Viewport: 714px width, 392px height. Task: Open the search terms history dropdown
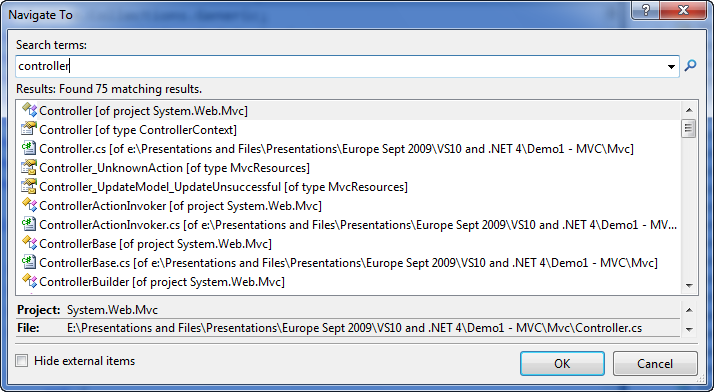tap(671, 66)
